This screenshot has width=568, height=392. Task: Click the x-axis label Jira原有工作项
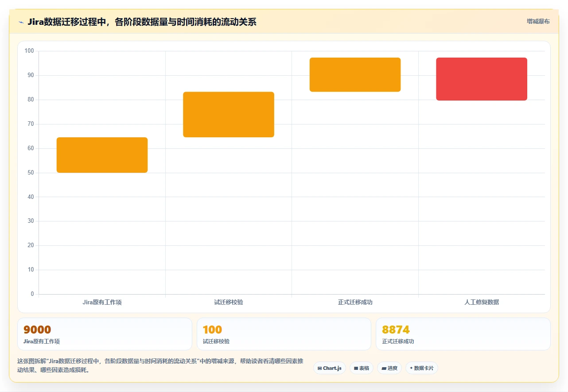coord(102,303)
